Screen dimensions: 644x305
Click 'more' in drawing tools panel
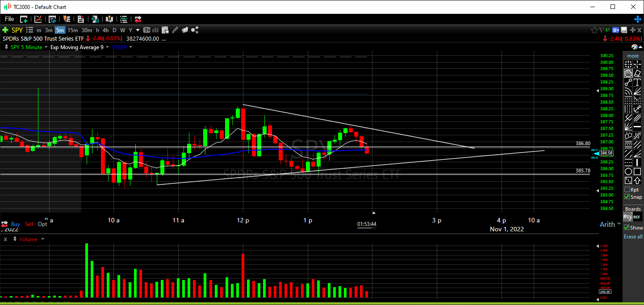tap(633, 56)
